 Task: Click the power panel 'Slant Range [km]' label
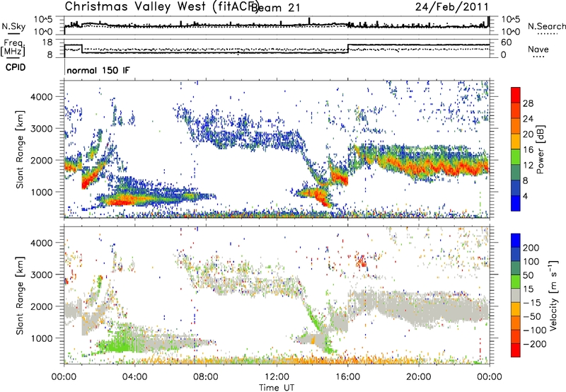click(x=20, y=149)
